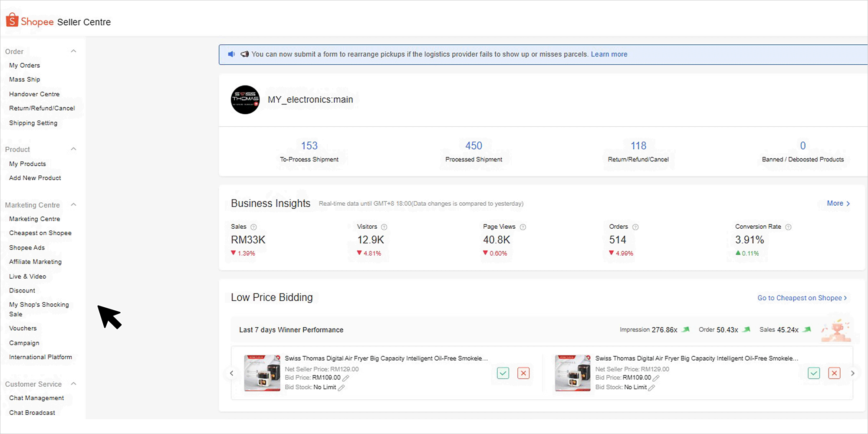
Task: Click Learn more in announcement banner
Action: click(x=609, y=54)
